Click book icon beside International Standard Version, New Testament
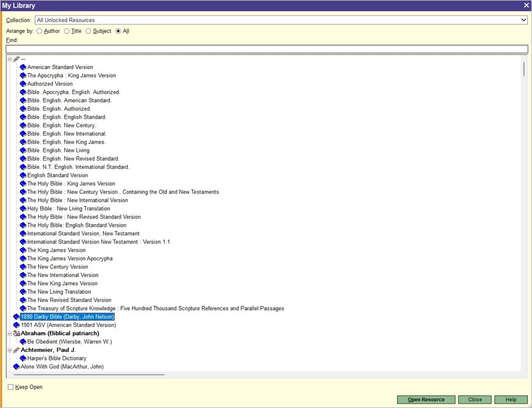This screenshot has height=408, width=532. [23, 234]
